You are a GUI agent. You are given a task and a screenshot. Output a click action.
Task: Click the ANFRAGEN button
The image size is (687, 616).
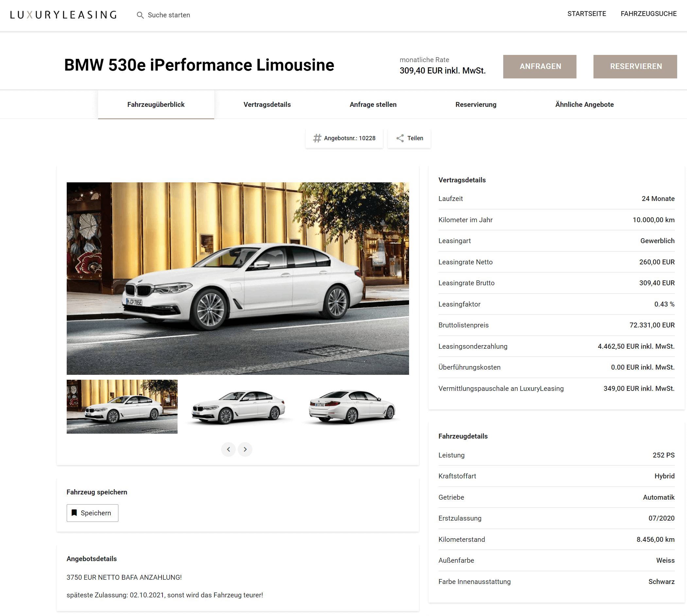point(540,67)
